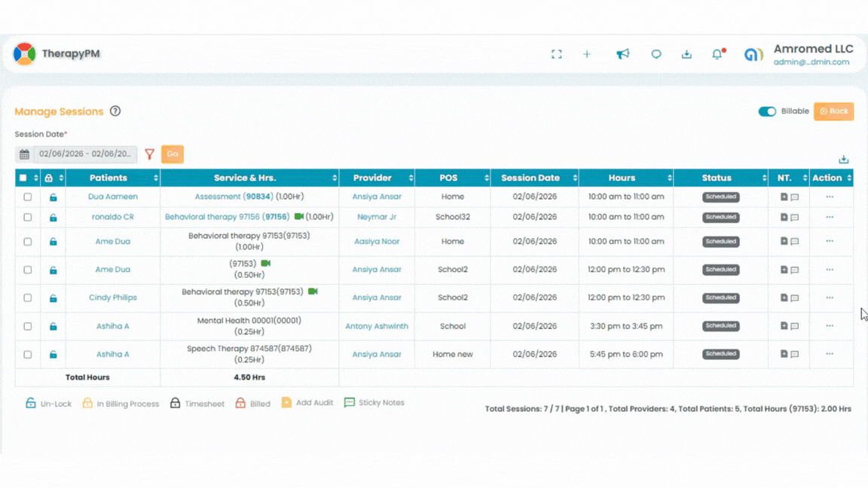Check the select-all checkbox in table header
Viewport: 868px width, 488px height.
tap(23, 178)
